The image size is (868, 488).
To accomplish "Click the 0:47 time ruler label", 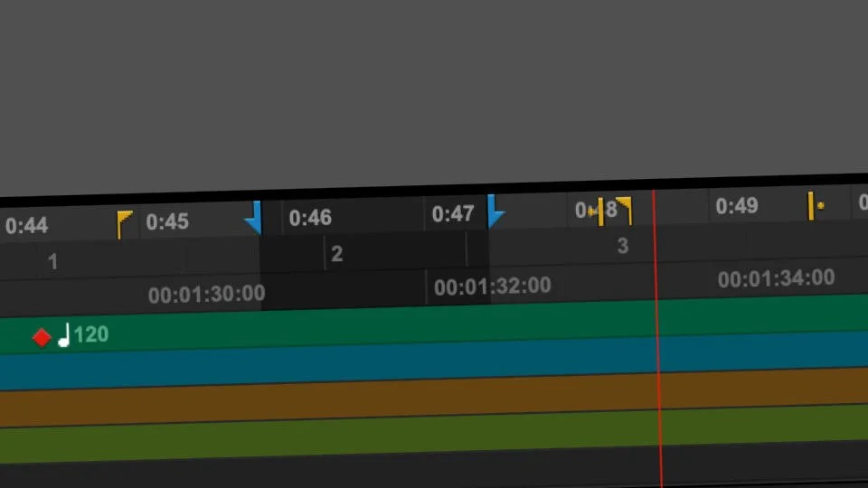I will [453, 213].
